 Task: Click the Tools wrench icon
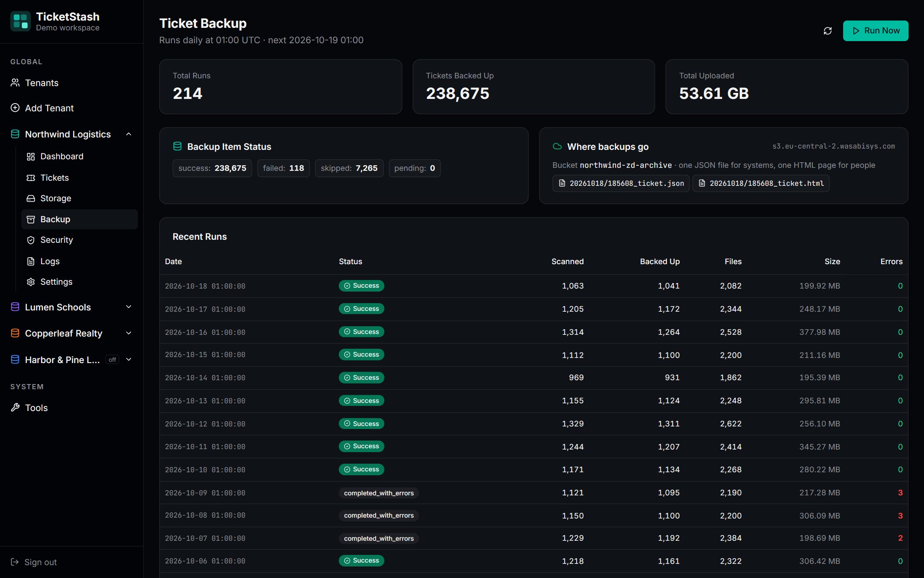[x=15, y=408]
